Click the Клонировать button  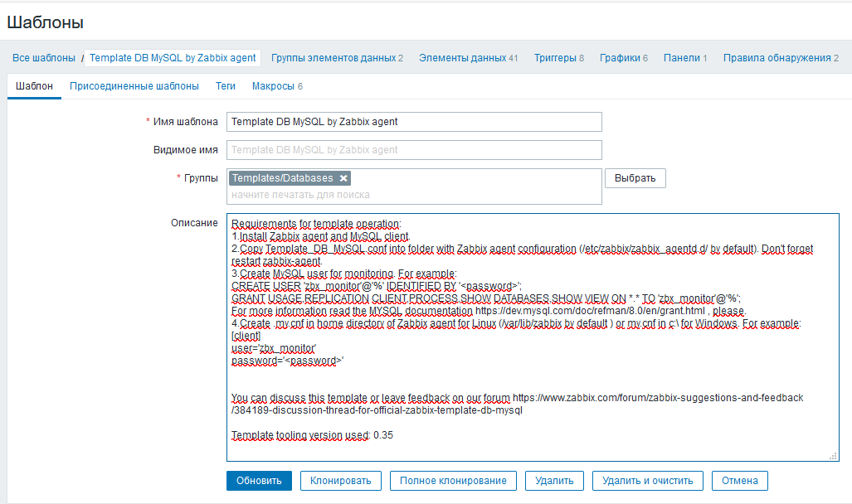click(340, 480)
